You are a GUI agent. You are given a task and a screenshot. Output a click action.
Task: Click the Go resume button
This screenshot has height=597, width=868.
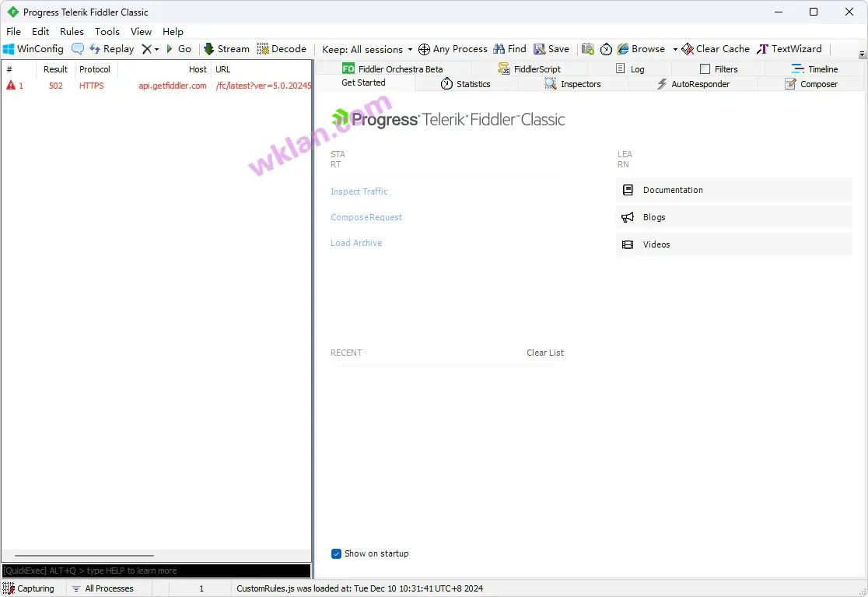[179, 49]
